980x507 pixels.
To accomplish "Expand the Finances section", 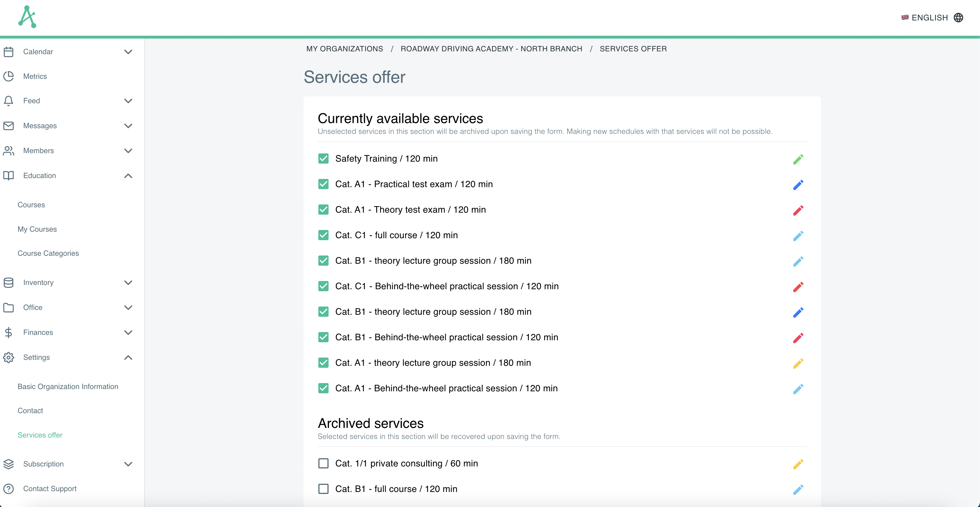I will (x=128, y=332).
